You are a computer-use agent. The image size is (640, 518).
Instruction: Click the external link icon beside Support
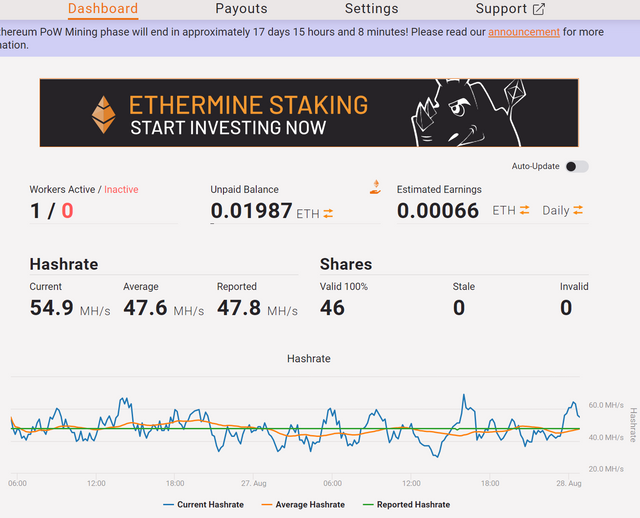click(x=539, y=9)
